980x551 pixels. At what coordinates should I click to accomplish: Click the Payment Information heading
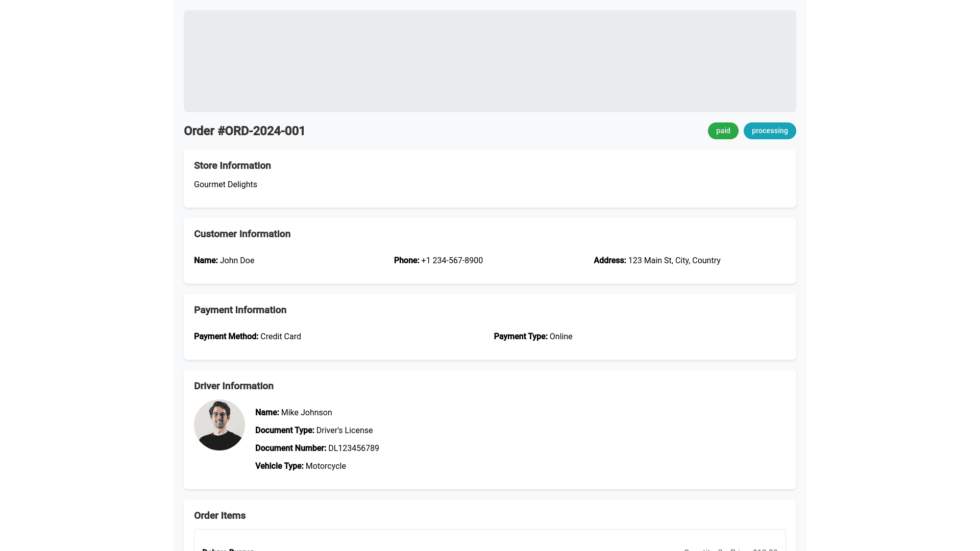coord(240,310)
